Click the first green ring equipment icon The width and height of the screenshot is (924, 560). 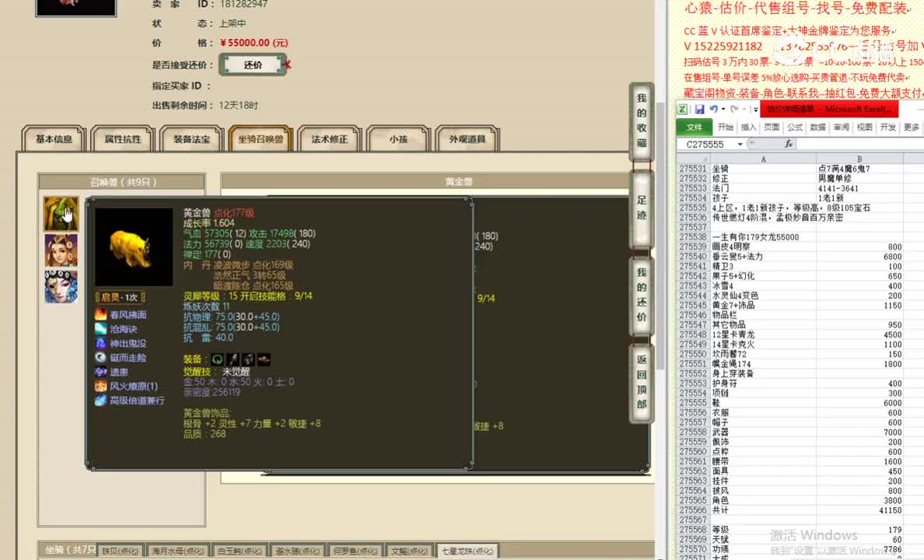click(218, 359)
